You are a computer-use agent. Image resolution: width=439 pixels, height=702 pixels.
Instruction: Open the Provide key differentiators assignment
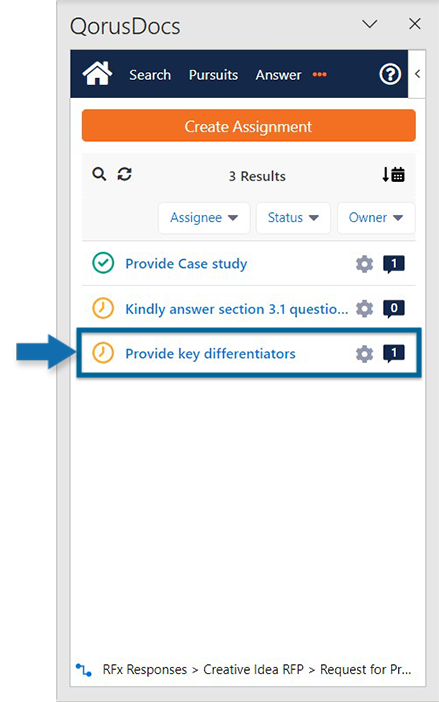pos(210,354)
